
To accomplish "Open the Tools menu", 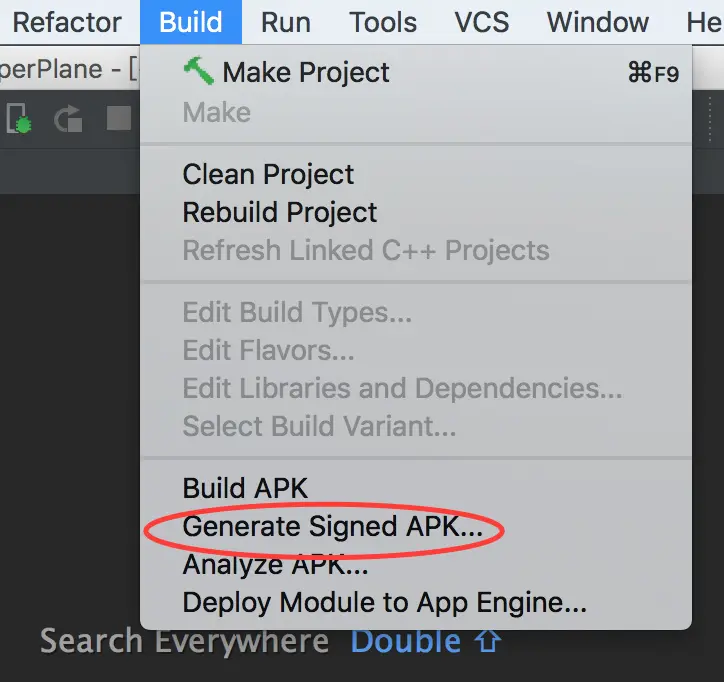I will pyautogui.click(x=383, y=22).
